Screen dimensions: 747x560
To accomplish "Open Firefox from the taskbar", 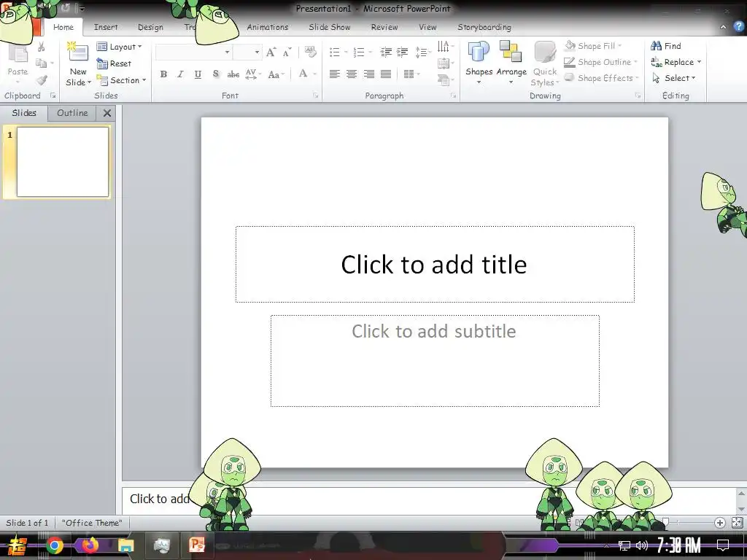I will 90,545.
